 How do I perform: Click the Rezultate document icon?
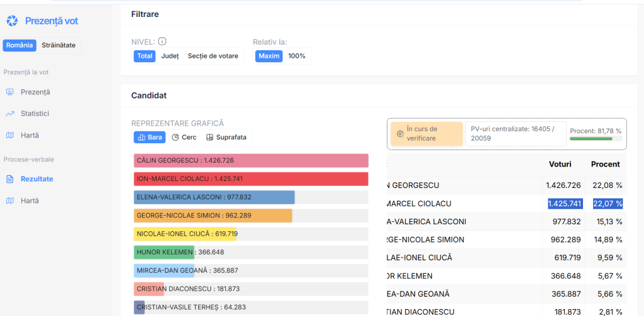tap(10, 179)
